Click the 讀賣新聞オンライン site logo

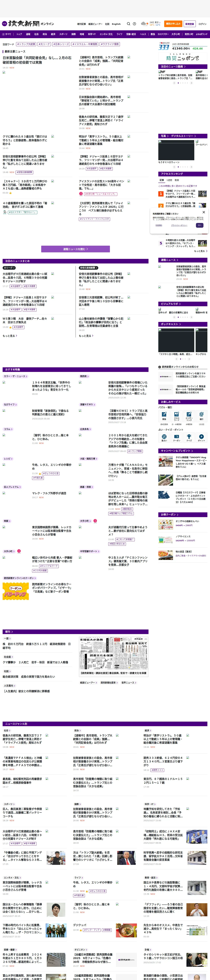pos(28,24)
